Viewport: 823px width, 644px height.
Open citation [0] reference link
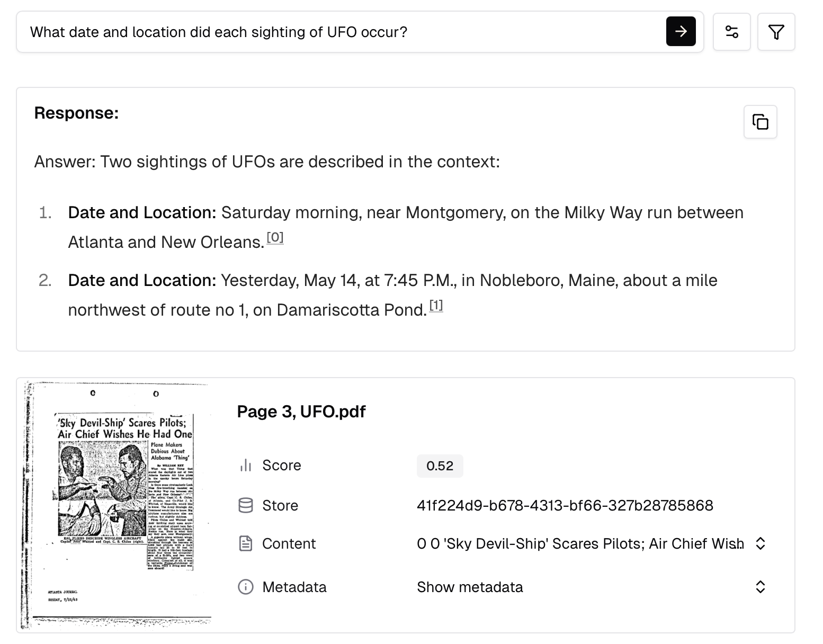coord(275,238)
